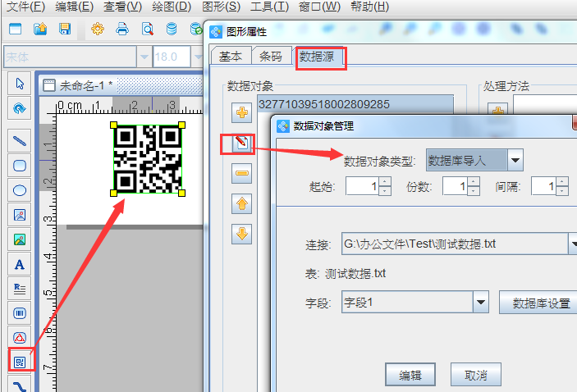Open the 字段 field dropdown

point(481,303)
